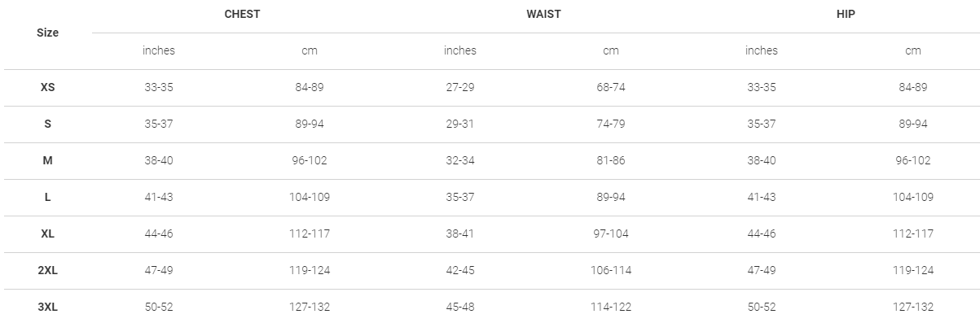
Task: Click the 3XL hip cm value 127-132
Action: (912, 307)
